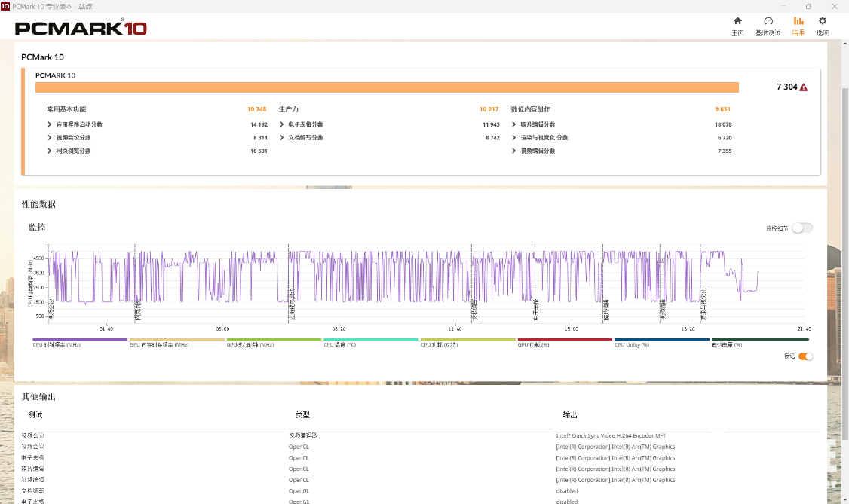Expand 电子表格分数 spreadsheet score
849x504 pixels.
coord(282,124)
